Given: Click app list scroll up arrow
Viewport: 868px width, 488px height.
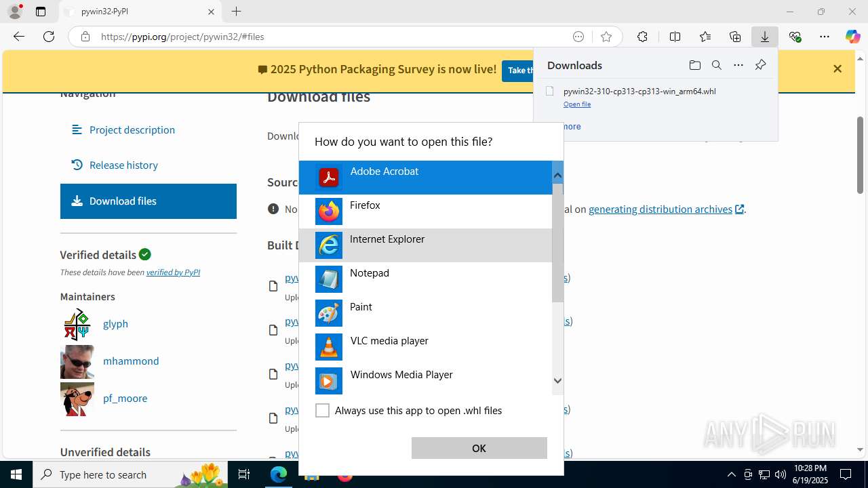Looking at the screenshot, I should coord(557,176).
